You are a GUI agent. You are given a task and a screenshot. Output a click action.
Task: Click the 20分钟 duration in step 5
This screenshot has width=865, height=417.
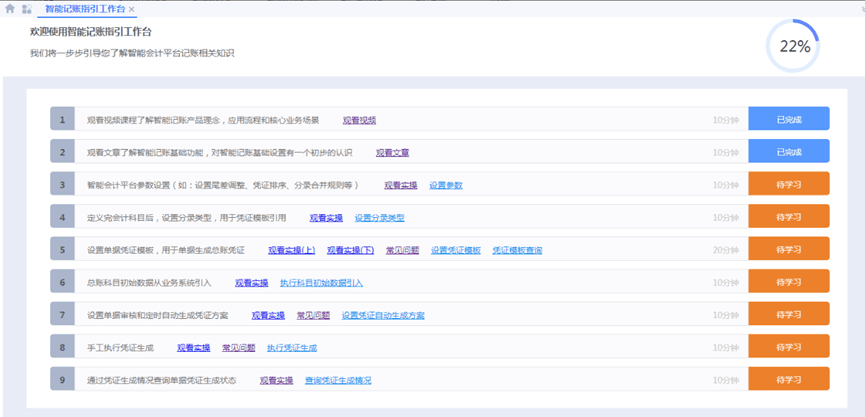point(725,250)
